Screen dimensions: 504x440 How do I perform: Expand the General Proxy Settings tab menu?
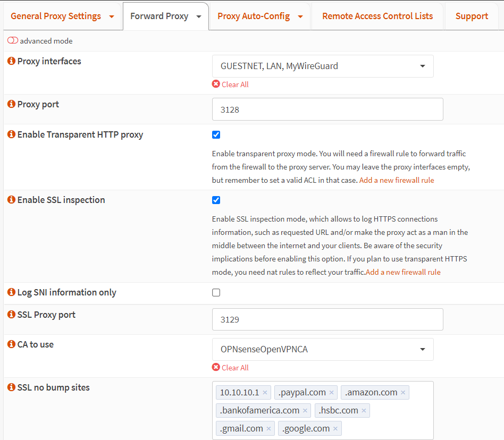[x=111, y=16]
